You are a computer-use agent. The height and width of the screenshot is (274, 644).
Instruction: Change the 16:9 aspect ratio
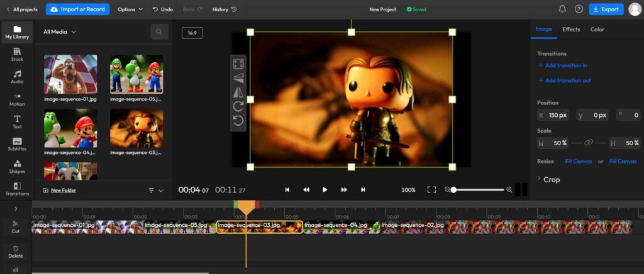pos(192,33)
